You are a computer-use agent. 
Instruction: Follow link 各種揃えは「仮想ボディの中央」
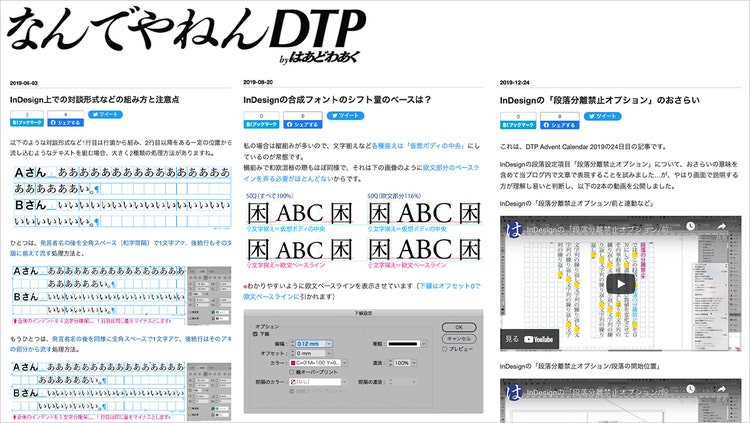pos(417,146)
